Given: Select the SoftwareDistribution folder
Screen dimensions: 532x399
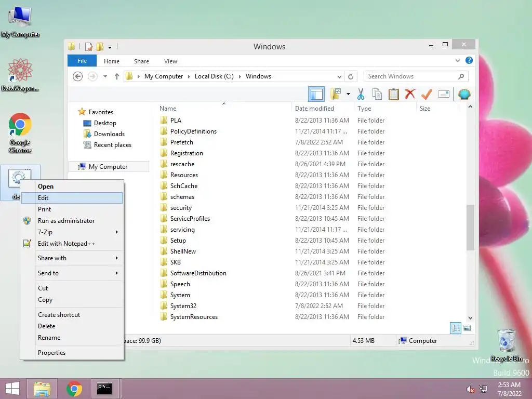Looking at the screenshot, I should [x=198, y=273].
